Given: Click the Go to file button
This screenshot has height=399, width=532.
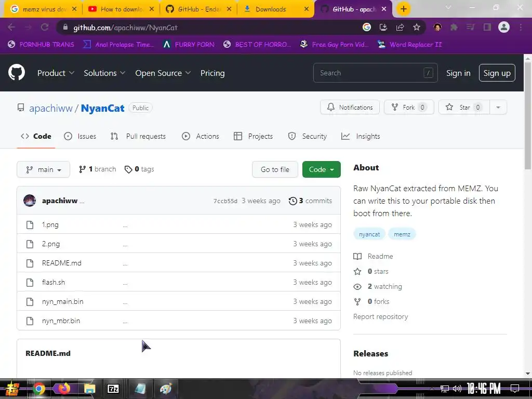Looking at the screenshot, I should 275,169.
